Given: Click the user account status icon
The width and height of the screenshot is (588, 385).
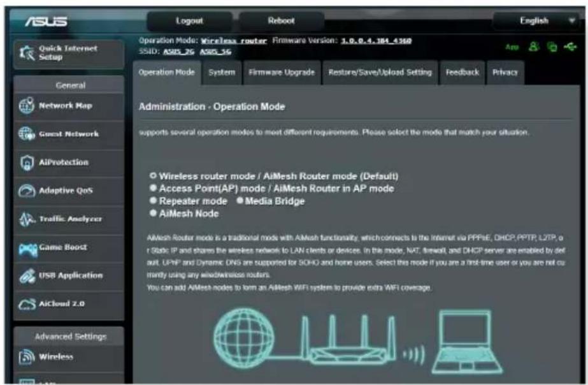Looking at the screenshot, I should click(x=534, y=47).
